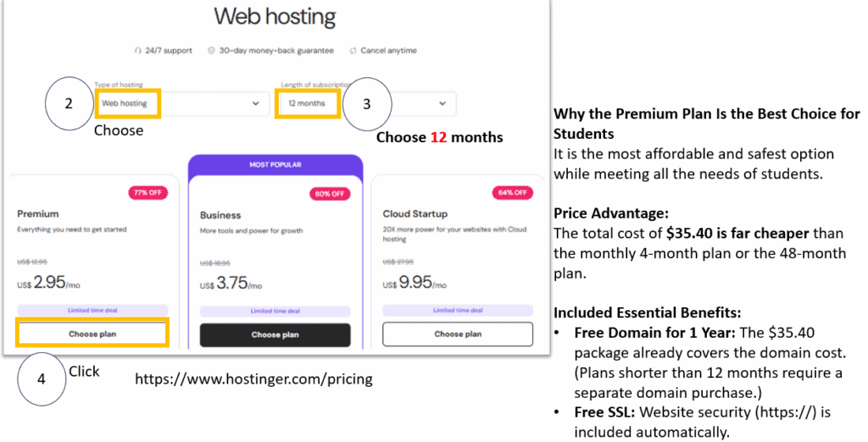Click the MOST POPULAR banner tab
The image size is (868, 442).
274,164
